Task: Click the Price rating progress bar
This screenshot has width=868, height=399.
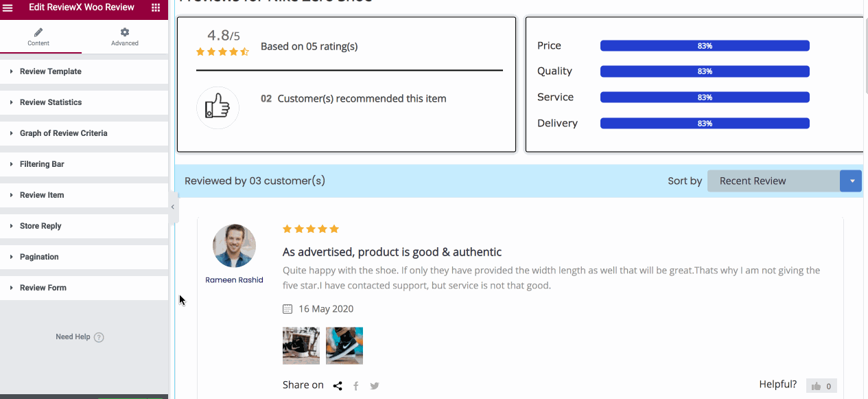Action: coord(705,46)
